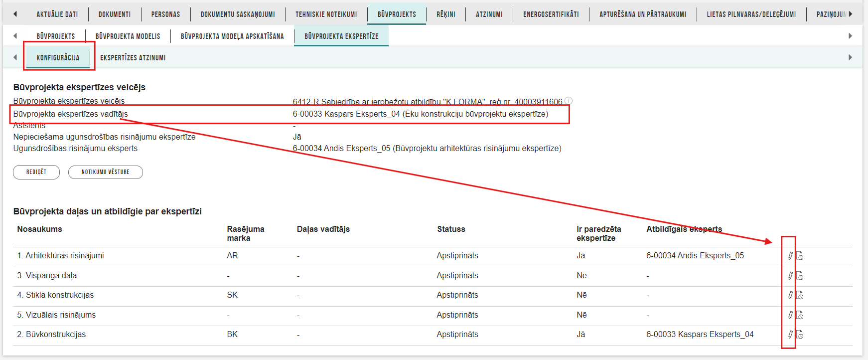Viewport: 868px width, 360px height.
Task: Open Lietas pilnvaras/deleģējumi tab
Action: (x=751, y=14)
